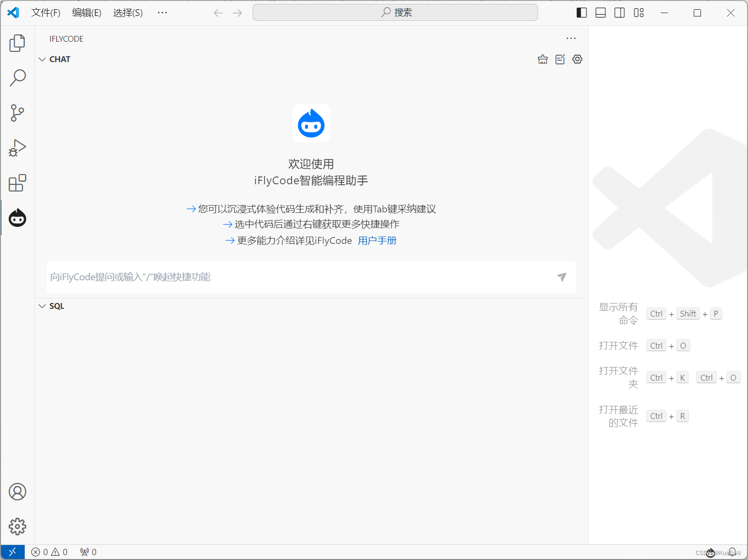This screenshot has height=560, width=748.
Task: Go back with the left arrow
Action: click(219, 13)
